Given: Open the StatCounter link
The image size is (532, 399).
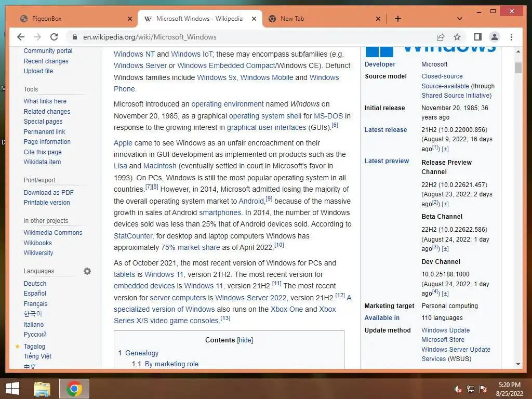Looking at the screenshot, I should [134, 236].
